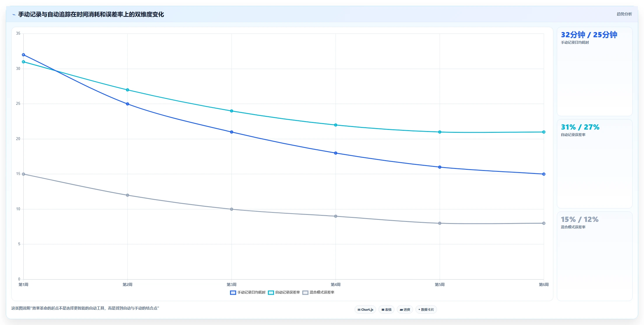Screen dimensions: 644x325
Task: Click the 趋势分析 tag in header
Action: click(624, 14)
